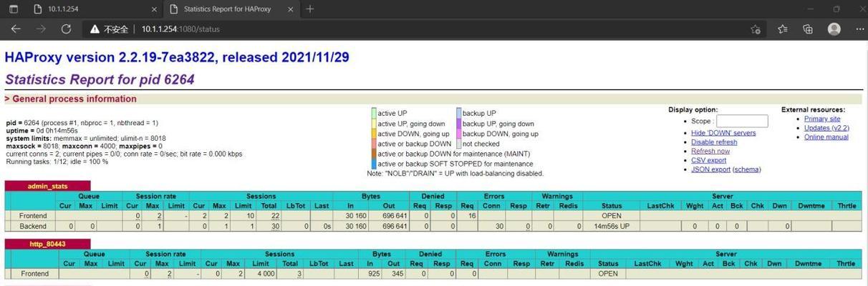Focus the address bar URL

click(x=180, y=29)
